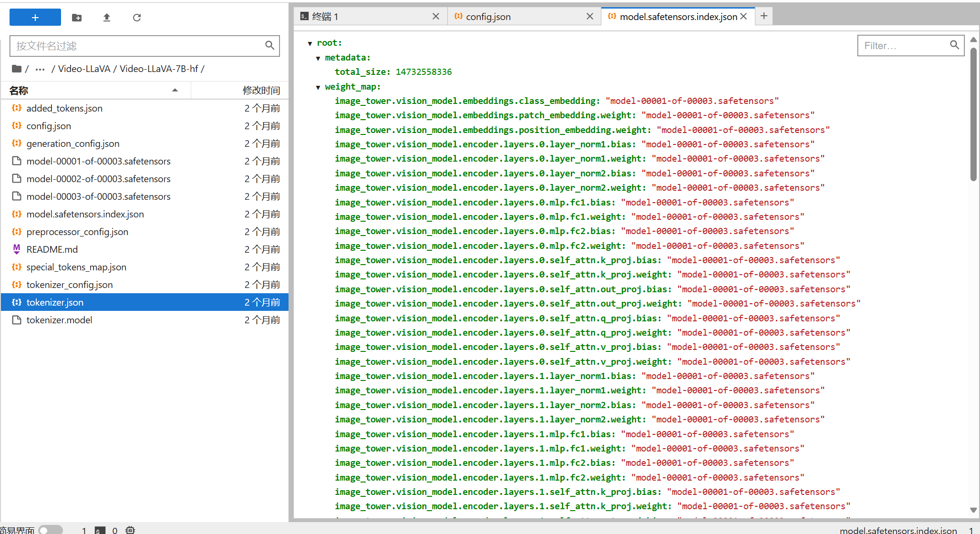Click position_embedding.weight key
The image size is (980, 534).
point(493,130)
